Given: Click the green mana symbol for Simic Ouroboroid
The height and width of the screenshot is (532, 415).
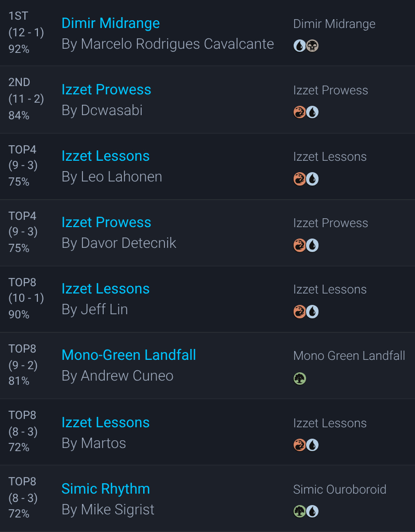Looking at the screenshot, I should click(299, 511).
